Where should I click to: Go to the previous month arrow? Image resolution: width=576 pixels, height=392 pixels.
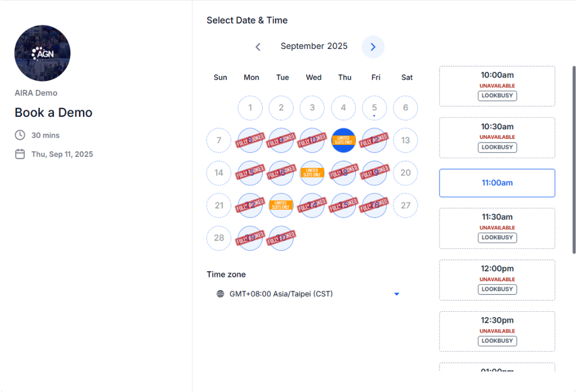click(258, 47)
